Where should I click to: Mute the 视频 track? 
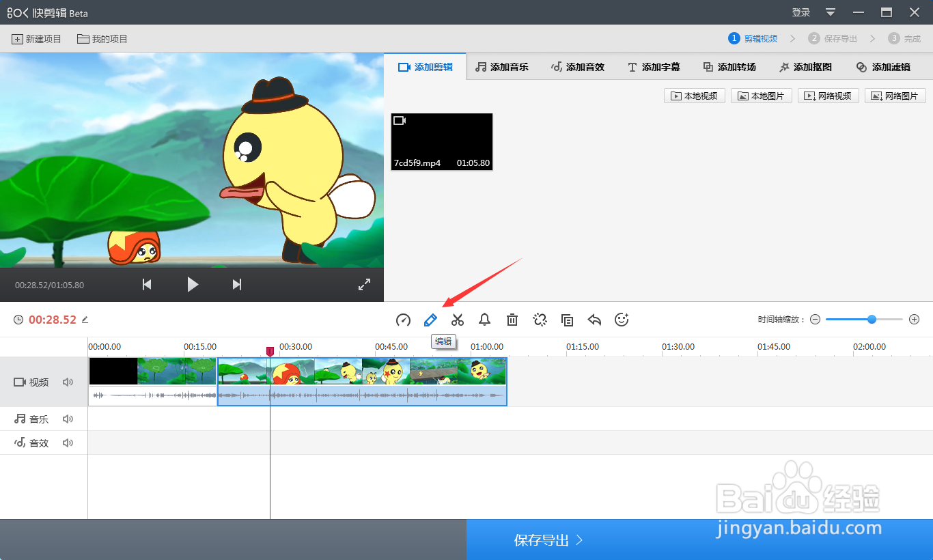tap(68, 382)
